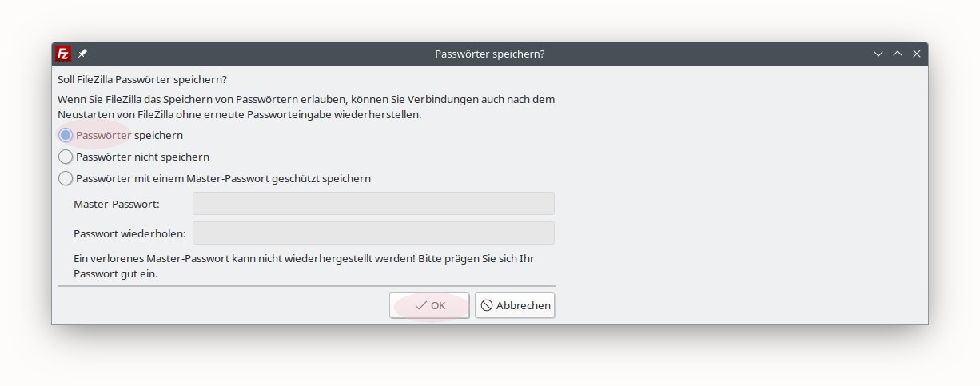Enable Master-Passwort geschützt speichern option
This screenshot has width=980, height=386.
click(x=66, y=178)
